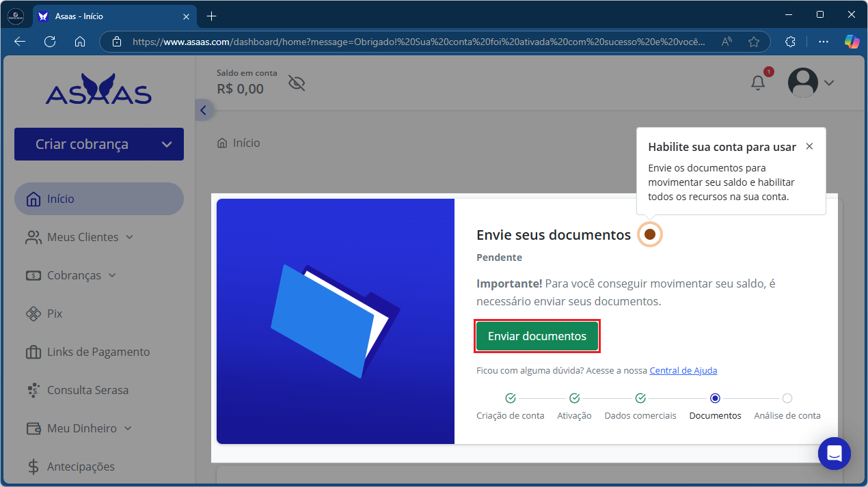Open Links de Pagamento in sidebar
This screenshot has width=868, height=487.
point(98,352)
